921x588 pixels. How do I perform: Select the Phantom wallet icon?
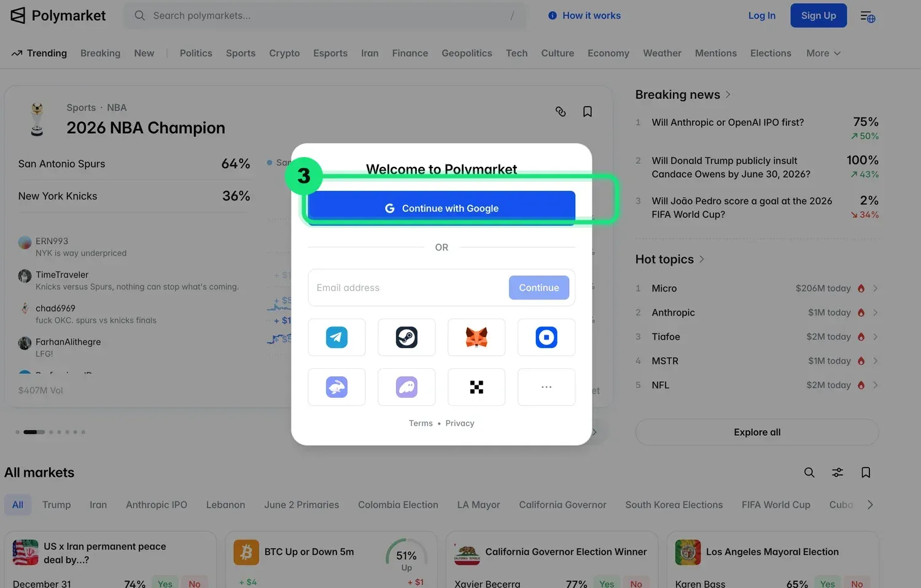[x=406, y=387]
